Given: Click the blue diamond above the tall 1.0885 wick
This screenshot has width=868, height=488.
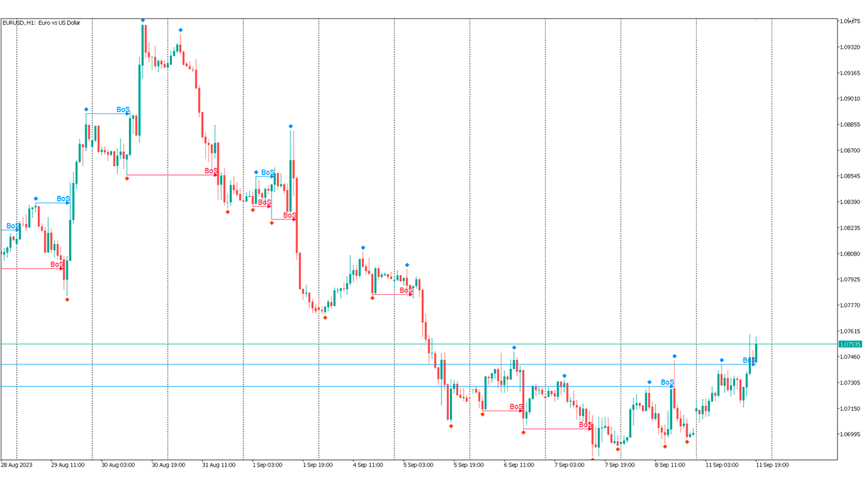Looking at the screenshot, I should (291, 126).
